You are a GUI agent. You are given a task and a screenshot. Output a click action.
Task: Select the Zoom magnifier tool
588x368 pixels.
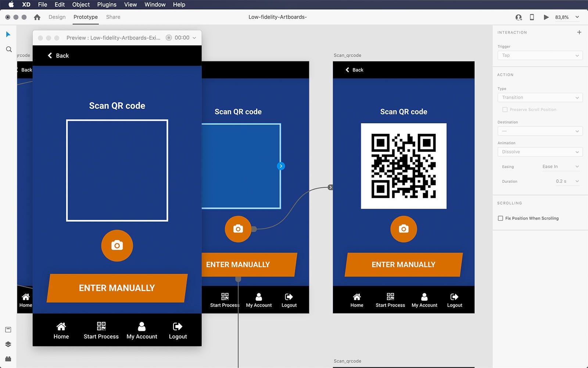click(9, 49)
